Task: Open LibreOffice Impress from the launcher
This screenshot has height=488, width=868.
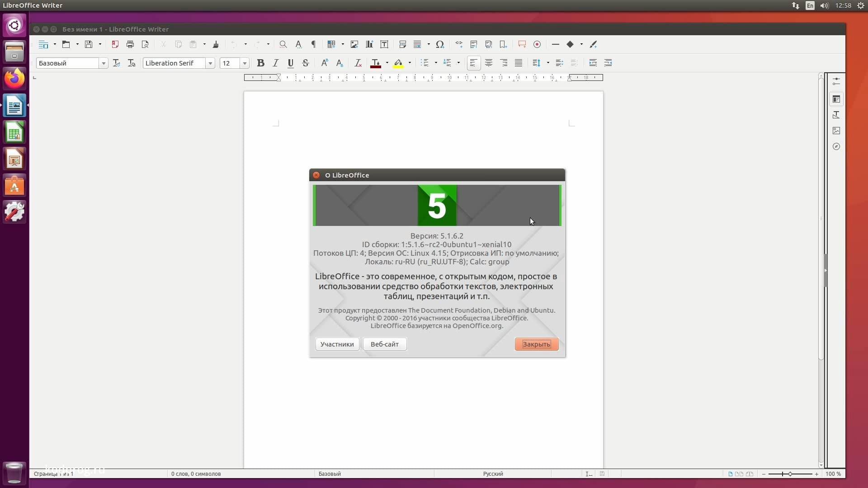Action: (14, 159)
